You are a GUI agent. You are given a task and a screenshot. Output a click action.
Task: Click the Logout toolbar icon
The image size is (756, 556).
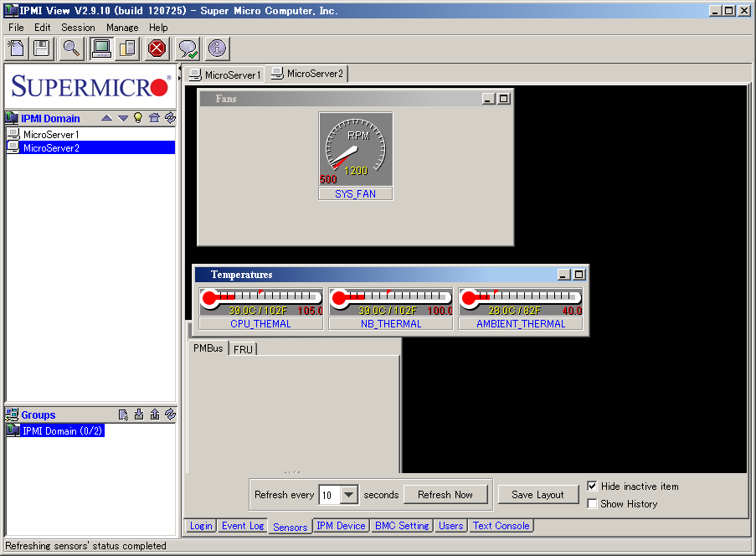(127, 49)
